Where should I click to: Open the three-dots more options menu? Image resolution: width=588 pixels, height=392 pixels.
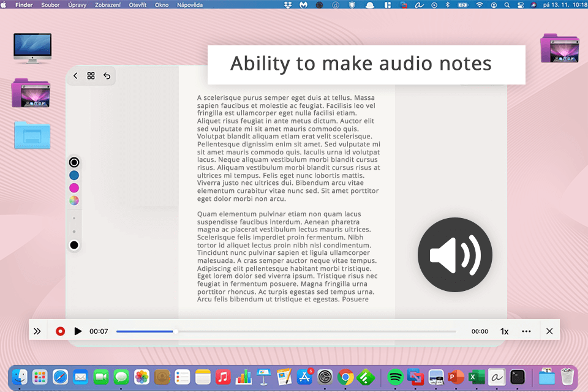coord(526,331)
